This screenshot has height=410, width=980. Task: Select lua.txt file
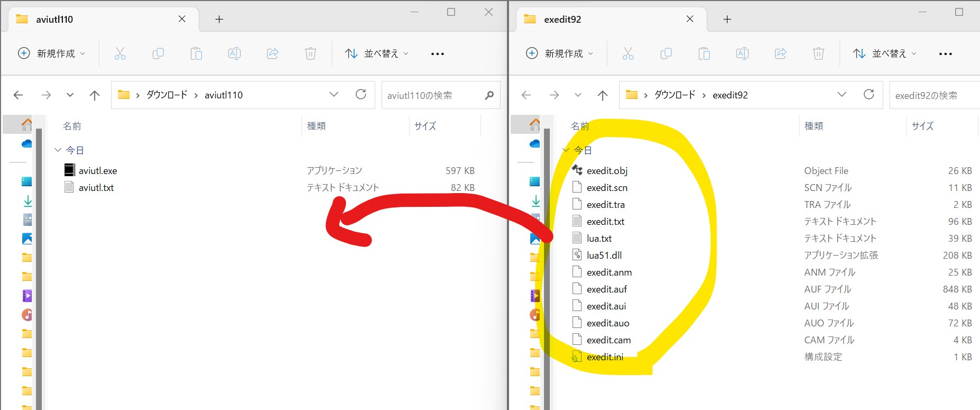[599, 238]
